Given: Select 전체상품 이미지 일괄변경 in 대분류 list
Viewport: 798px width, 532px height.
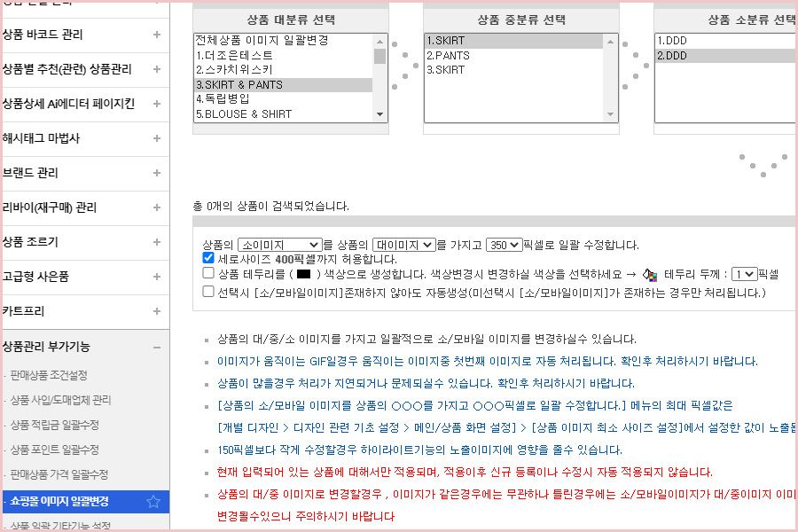Looking at the screenshot, I should pyautogui.click(x=283, y=40).
